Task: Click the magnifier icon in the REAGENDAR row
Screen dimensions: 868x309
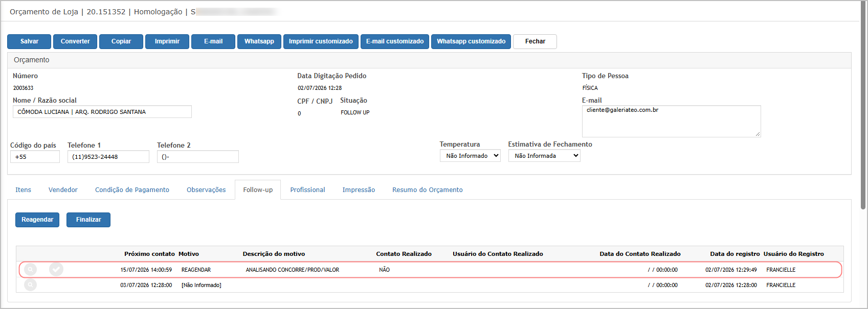Action: [31, 269]
